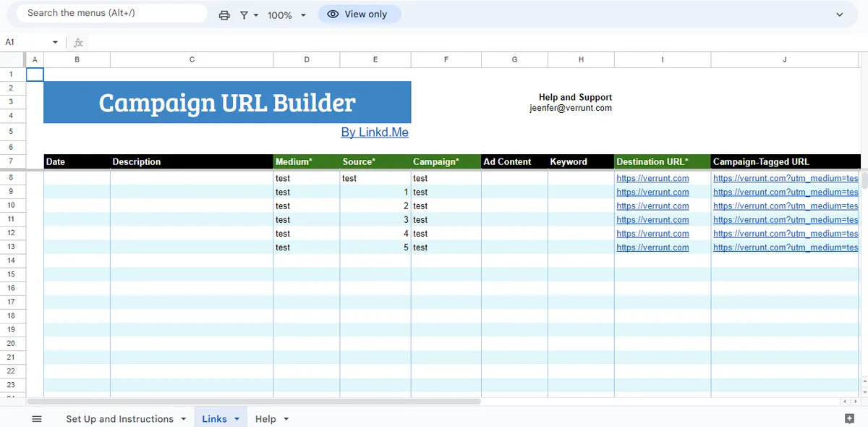The height and width of the screenshot is (427, 868).
Task: Switch to Set Up and Instructions sheet
Action: click(119, 418)
